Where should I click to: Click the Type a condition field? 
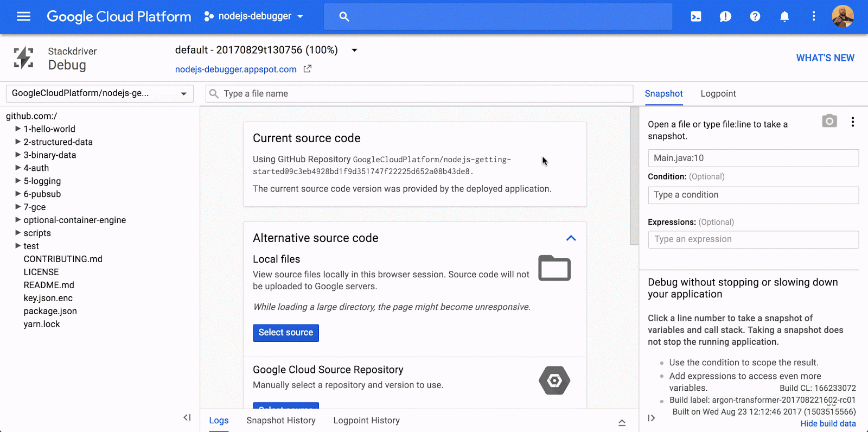[754, 195]
